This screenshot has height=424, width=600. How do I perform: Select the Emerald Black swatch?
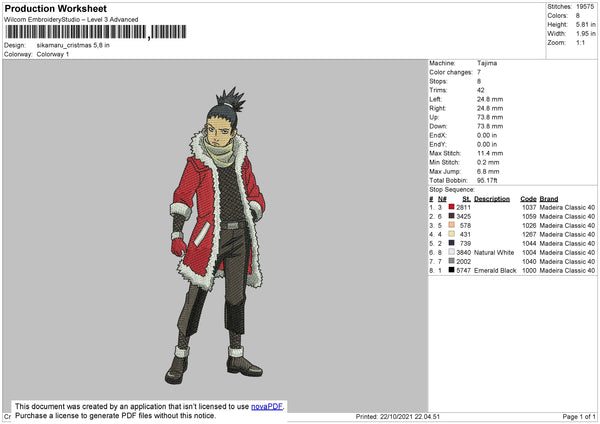(x=452, y=270)
